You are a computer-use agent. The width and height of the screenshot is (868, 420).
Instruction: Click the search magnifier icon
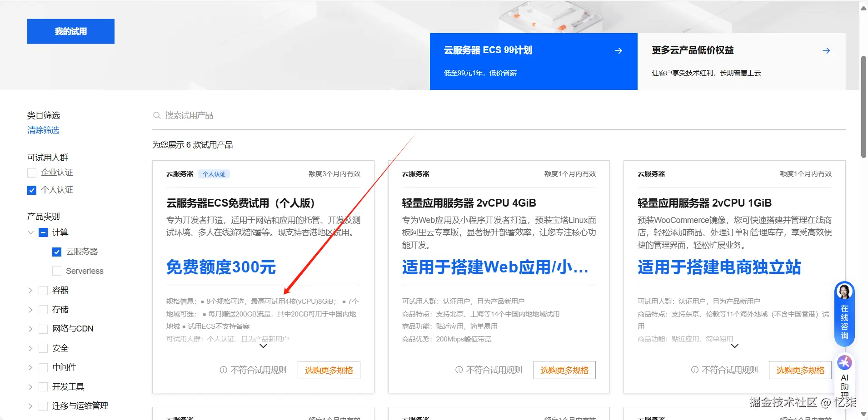click(157, 115)
